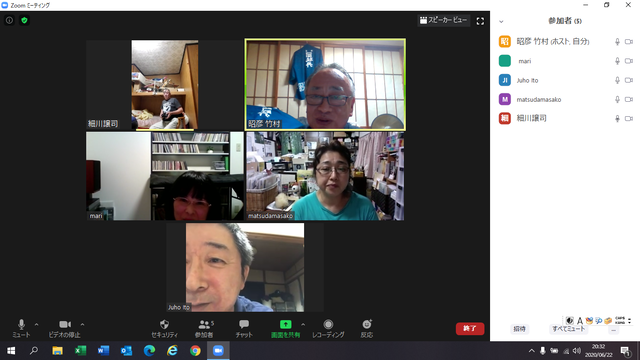Expand share screen options arrow
This screenshot has width=640, height=360.
point(303,325)
